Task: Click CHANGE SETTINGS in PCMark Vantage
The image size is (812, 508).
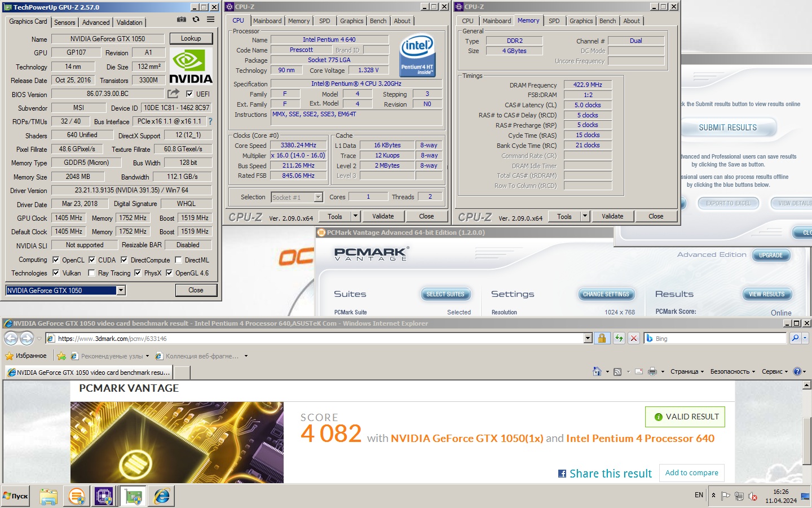Action: click(x=606, y=294)
